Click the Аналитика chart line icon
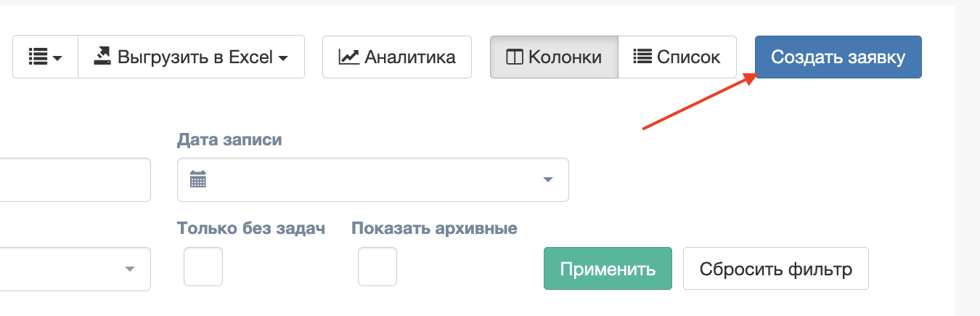This screenshot has height=316, width=980. tap(349, 57)
